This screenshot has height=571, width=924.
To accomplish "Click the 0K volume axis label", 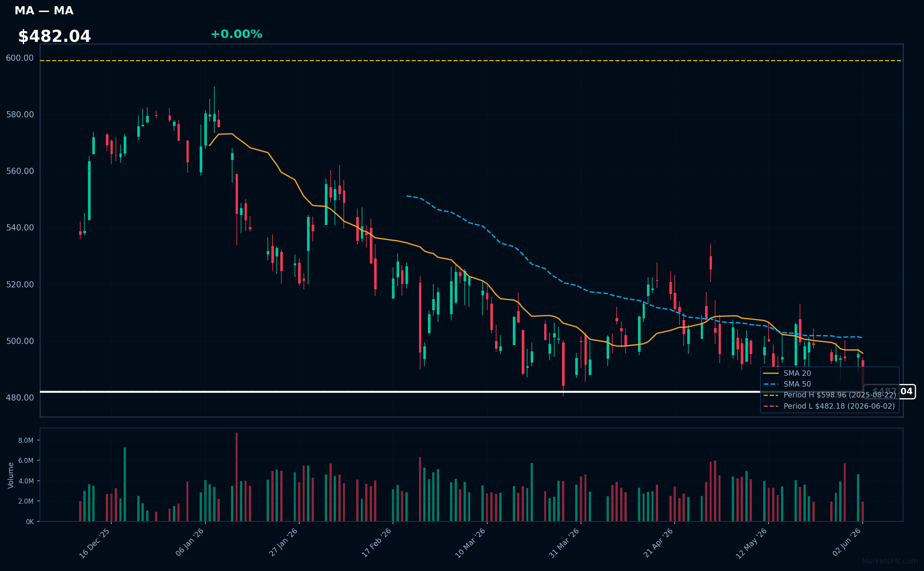I will point(30,522).
